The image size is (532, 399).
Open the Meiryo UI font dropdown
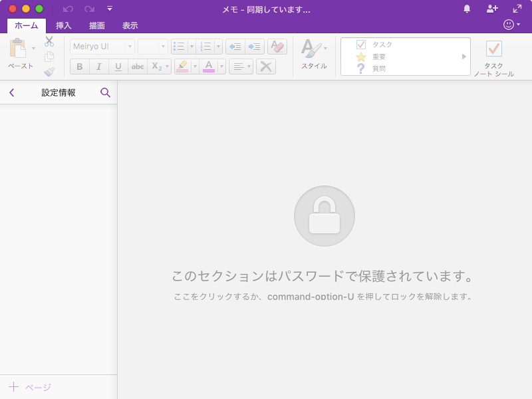tap(100, 46)
